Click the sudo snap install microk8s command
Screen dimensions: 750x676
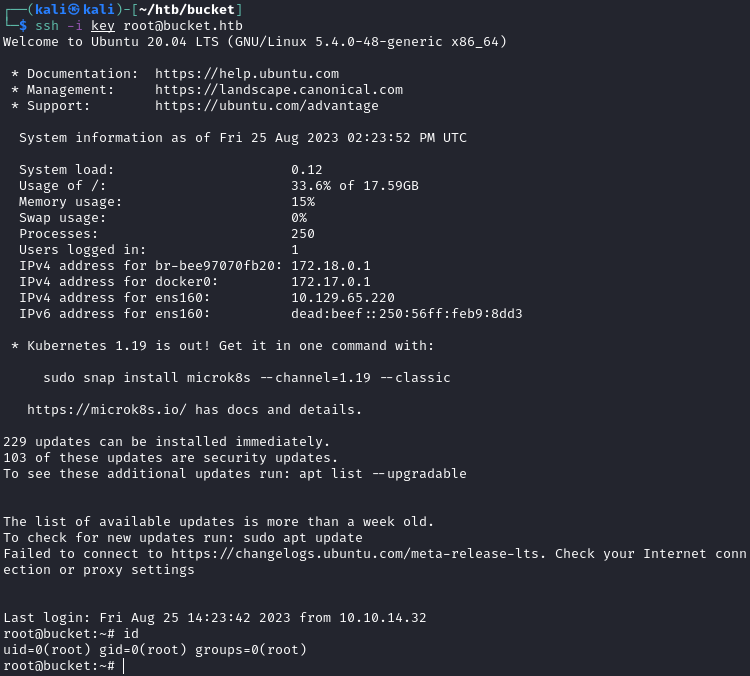(246, 378)
